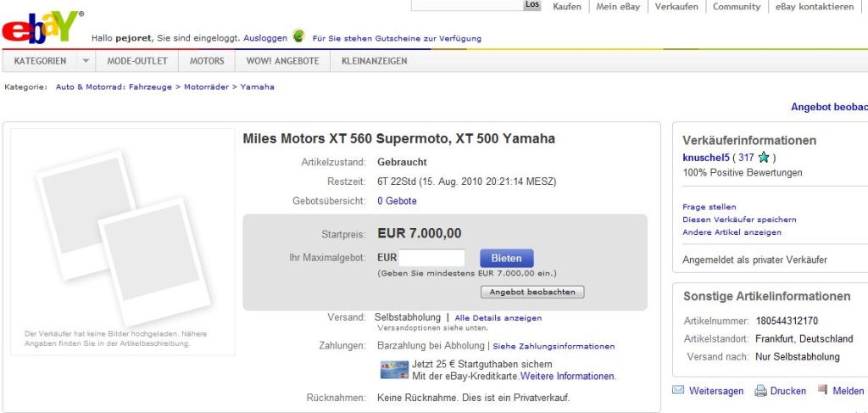Open the MOTORS tab
Image resolution: width=868 pixels, height=413 pixels.
tap(207, 61)
